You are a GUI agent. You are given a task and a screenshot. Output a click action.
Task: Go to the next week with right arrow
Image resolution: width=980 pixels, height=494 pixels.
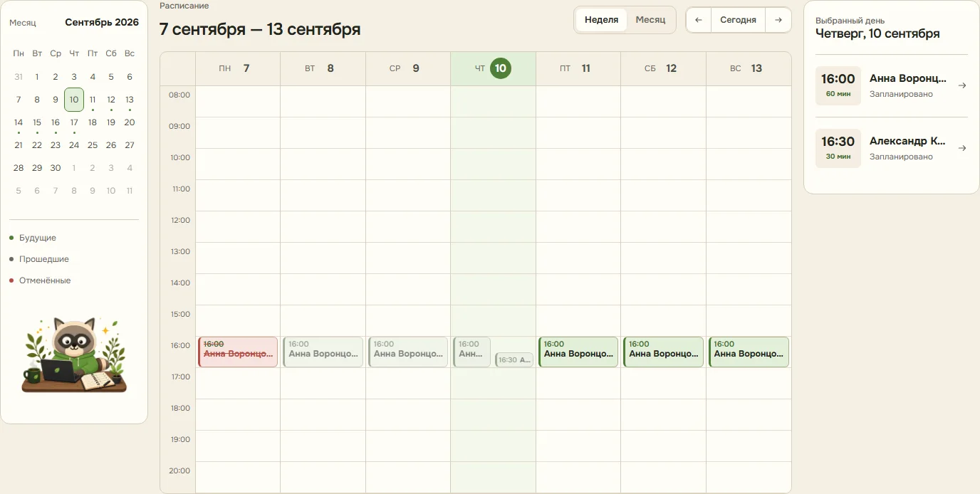click(x=778, y=20)
